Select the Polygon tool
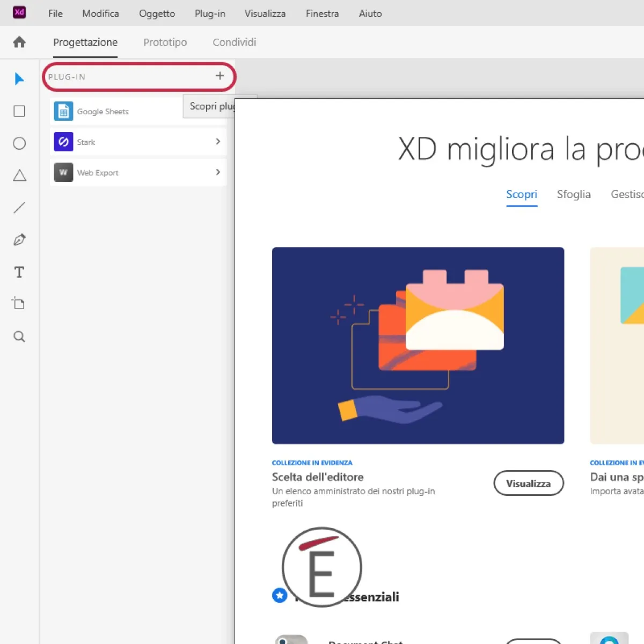This screenshot has width=644, height=644. point(19,175)
